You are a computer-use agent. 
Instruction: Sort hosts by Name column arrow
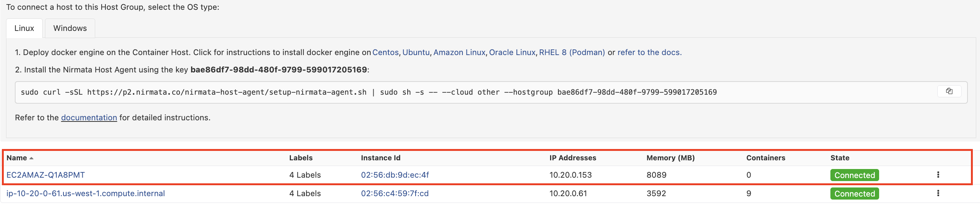[x=31, y=158]
